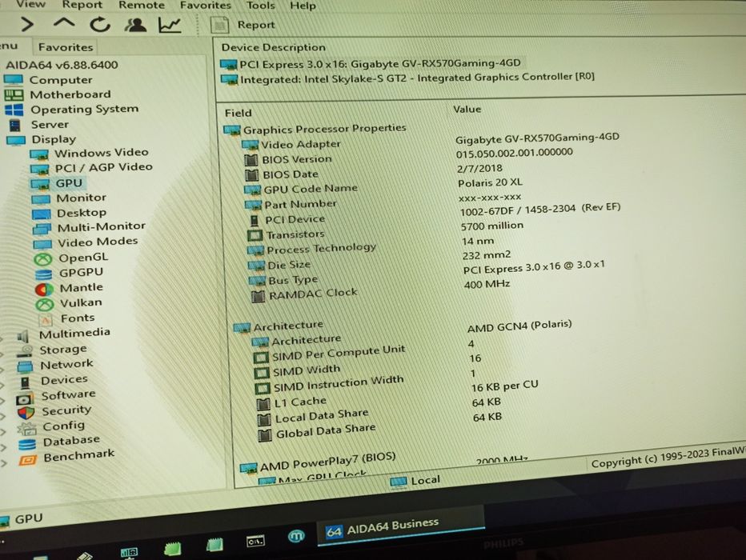This screenshot has height=560, width=746.
Task: Open the Monitor page icon
Action: 41,198
